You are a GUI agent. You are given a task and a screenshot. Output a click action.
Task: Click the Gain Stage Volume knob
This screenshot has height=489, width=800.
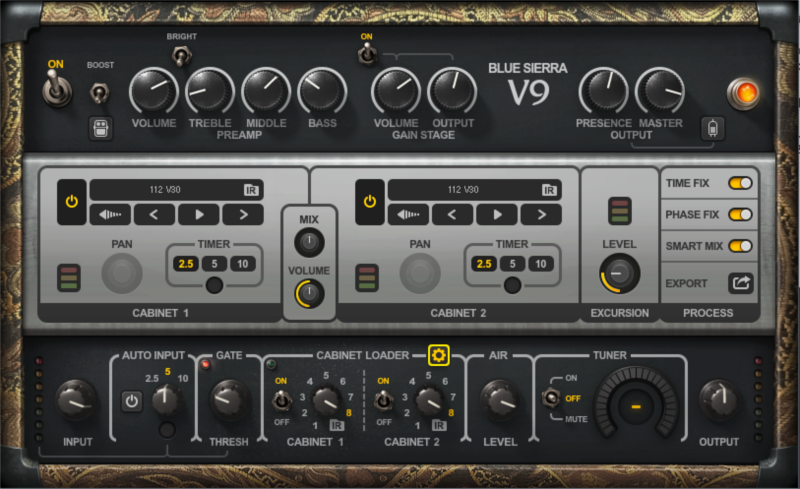(396, 92)
